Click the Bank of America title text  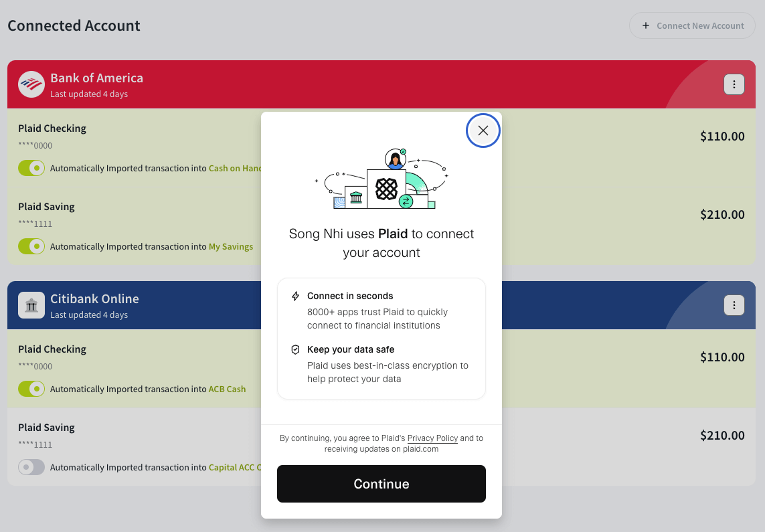tap(96, 78)
